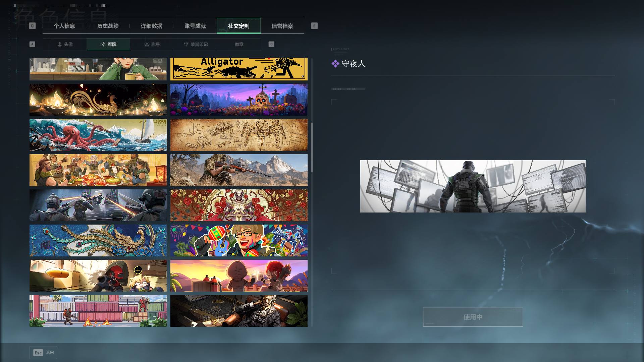Click the 使用中 button
Screen dimensions: 644x362
tap(473, 317)
